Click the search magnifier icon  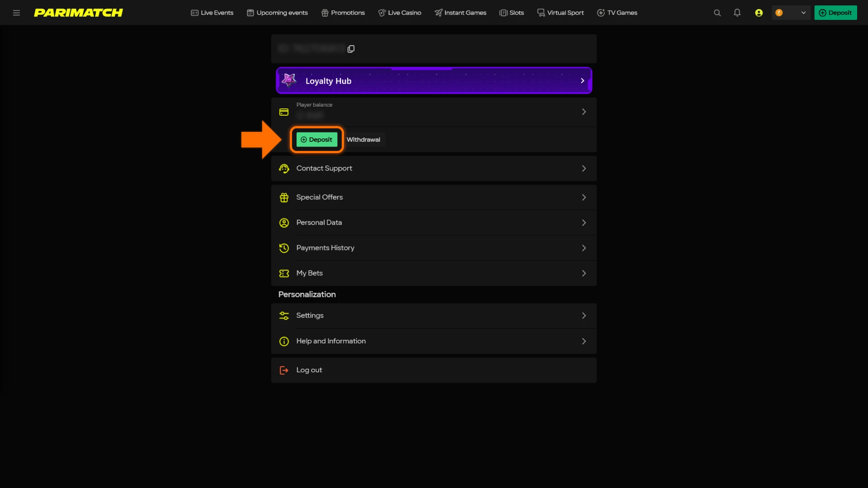717,13
